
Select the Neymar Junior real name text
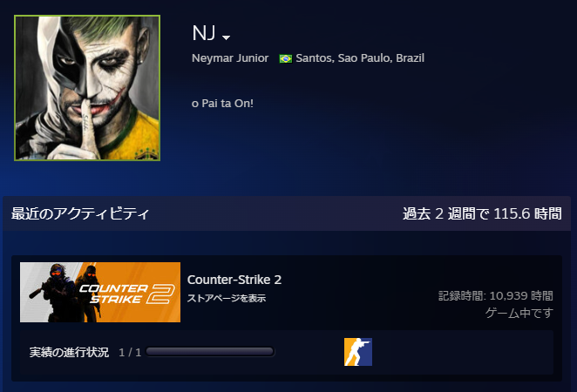click(230, 58)
